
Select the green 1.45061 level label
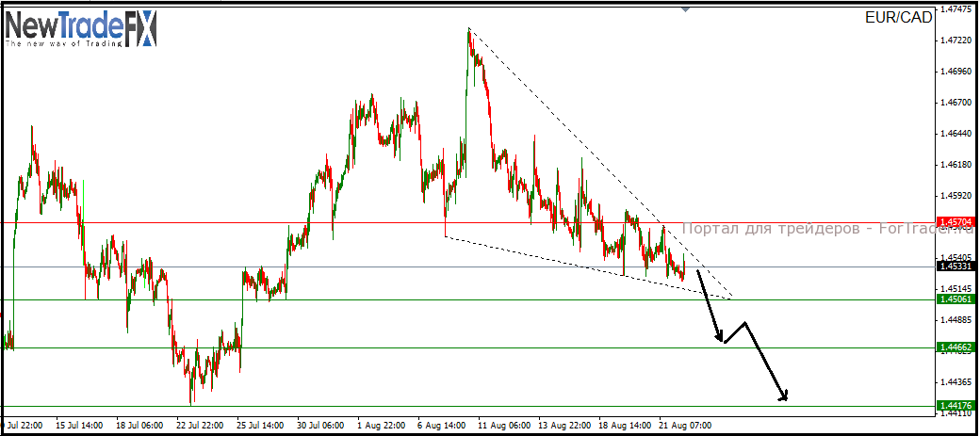pos(955,299)
